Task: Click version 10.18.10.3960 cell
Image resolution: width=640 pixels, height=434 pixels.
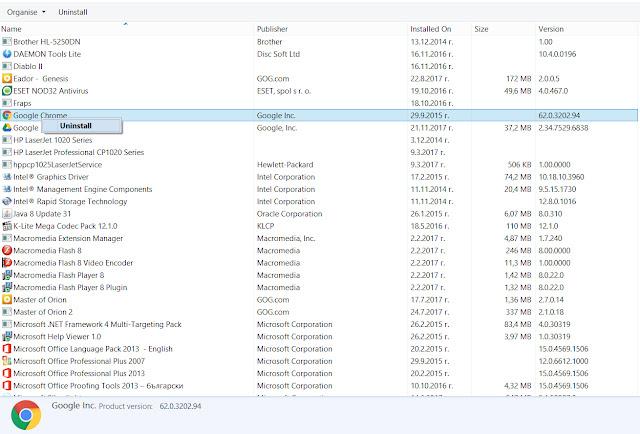Action: click(561, 177)
